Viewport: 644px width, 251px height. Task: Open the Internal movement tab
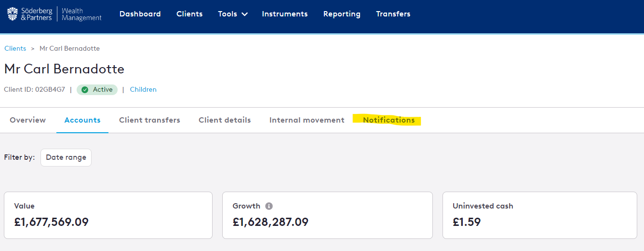tap(307, 120)
